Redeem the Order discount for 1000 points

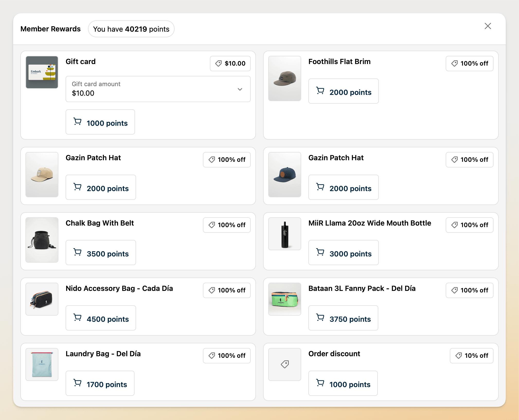pyautogui.click(x=343, y=383)
